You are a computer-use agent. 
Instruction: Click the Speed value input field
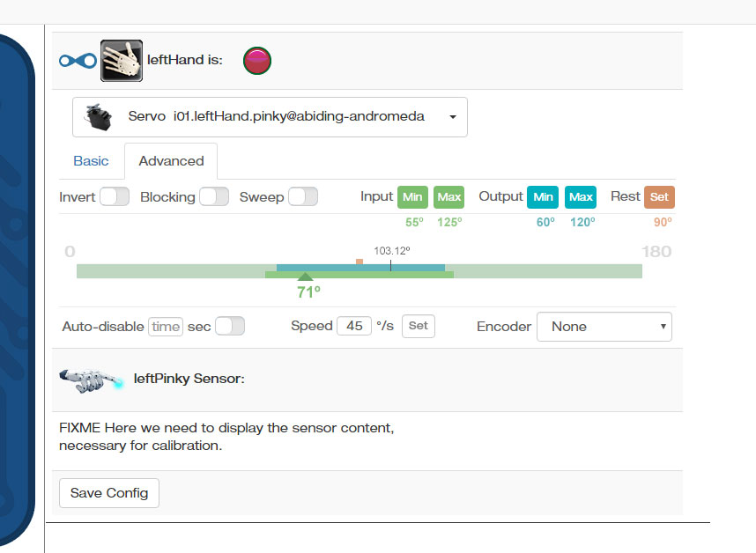click(x=353, y=326)
